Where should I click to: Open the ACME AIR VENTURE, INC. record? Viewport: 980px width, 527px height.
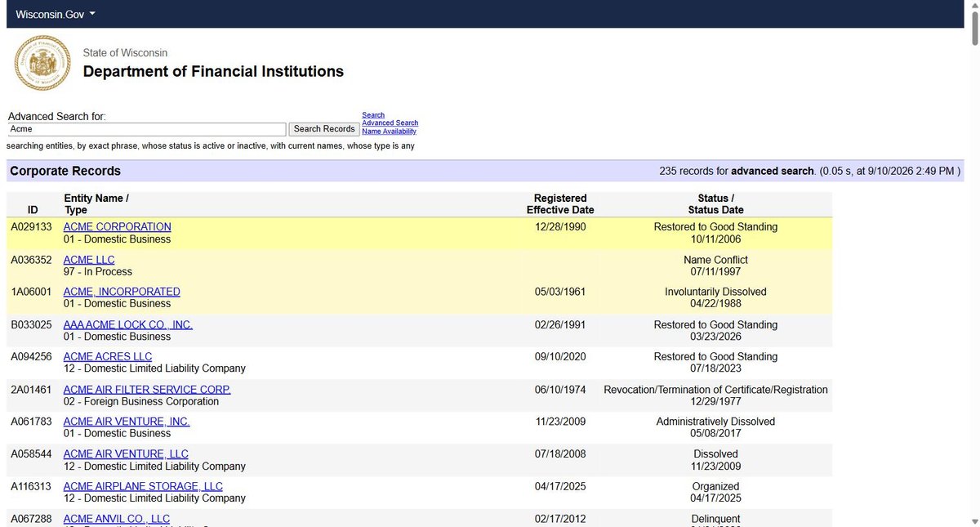click(x=127, y=422)
